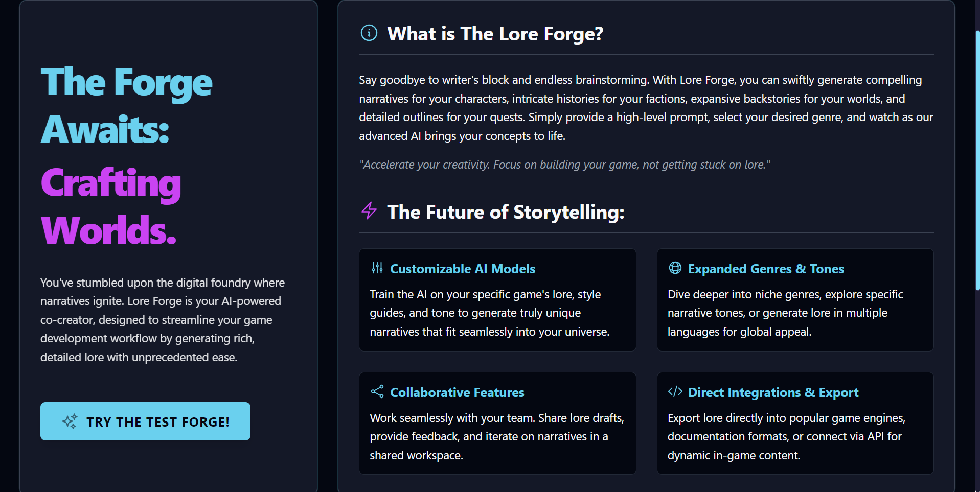Click the purple Crafting Worlds title text
Image resolution: width=980 pixels, height=492 pixels.
(110, 206)
